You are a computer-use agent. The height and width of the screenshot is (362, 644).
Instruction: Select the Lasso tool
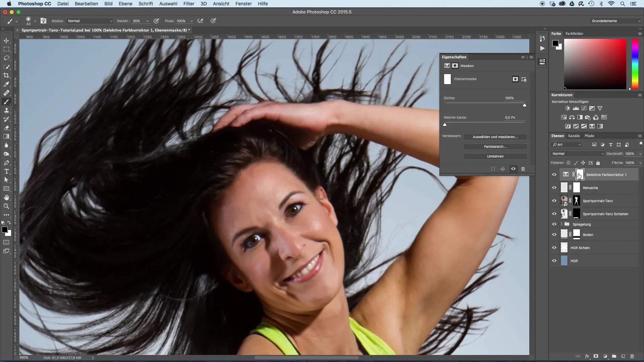pos(6,58)
